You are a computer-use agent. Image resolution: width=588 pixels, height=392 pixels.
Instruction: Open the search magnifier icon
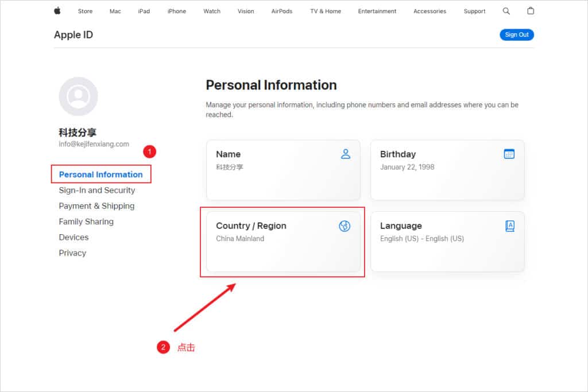(x=506, y=11)
